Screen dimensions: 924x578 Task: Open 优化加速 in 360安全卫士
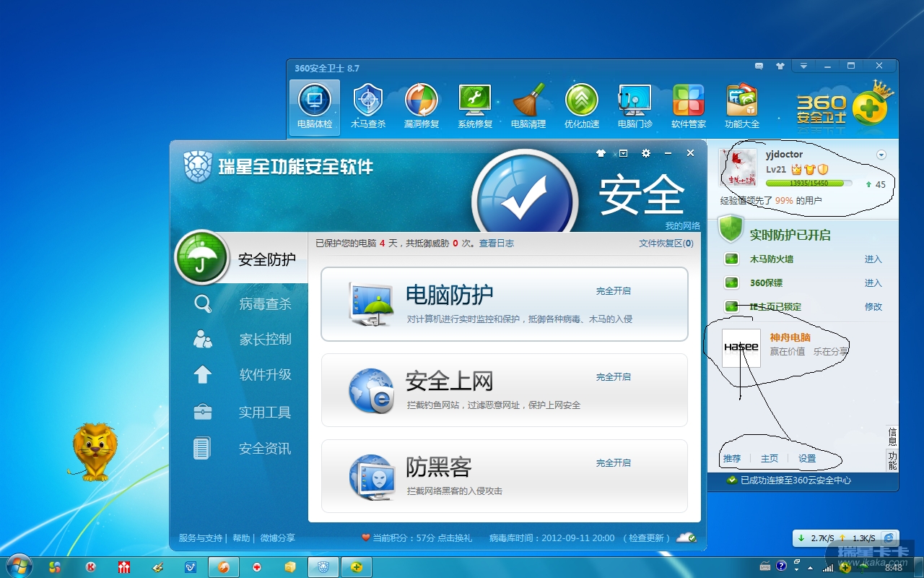[582, 107]
